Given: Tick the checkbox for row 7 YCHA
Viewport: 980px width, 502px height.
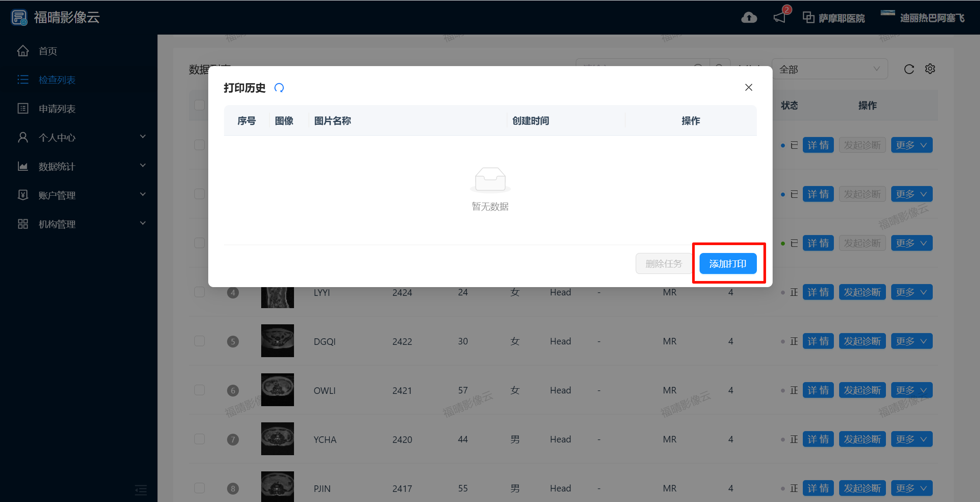Looking at the screenshot, I should (199, 439).
